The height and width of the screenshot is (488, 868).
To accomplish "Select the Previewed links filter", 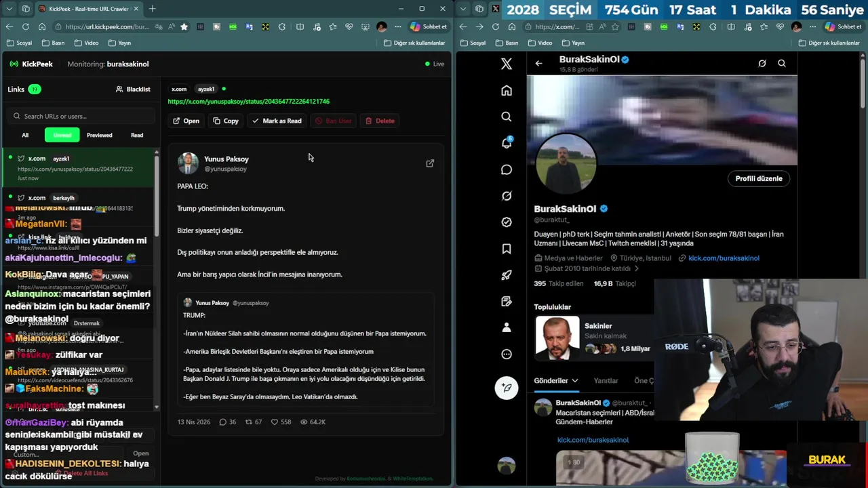I will [x=100, y=135].
